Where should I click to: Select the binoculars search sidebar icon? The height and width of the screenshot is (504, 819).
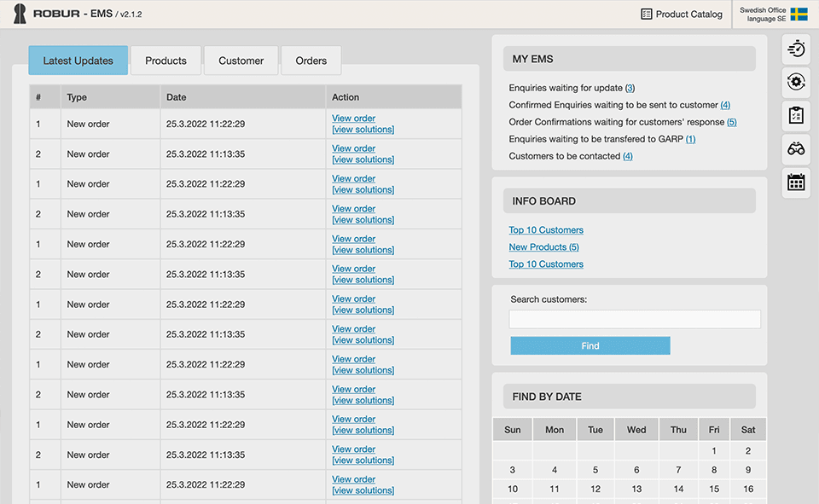coord(796,148)
